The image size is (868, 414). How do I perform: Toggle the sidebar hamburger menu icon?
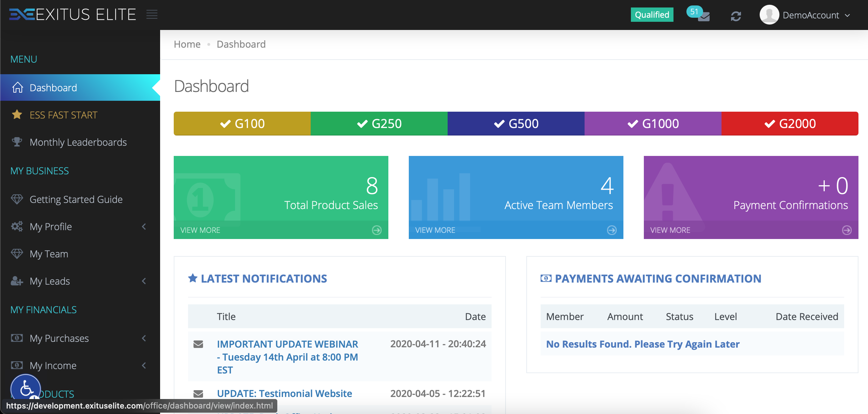152,15
